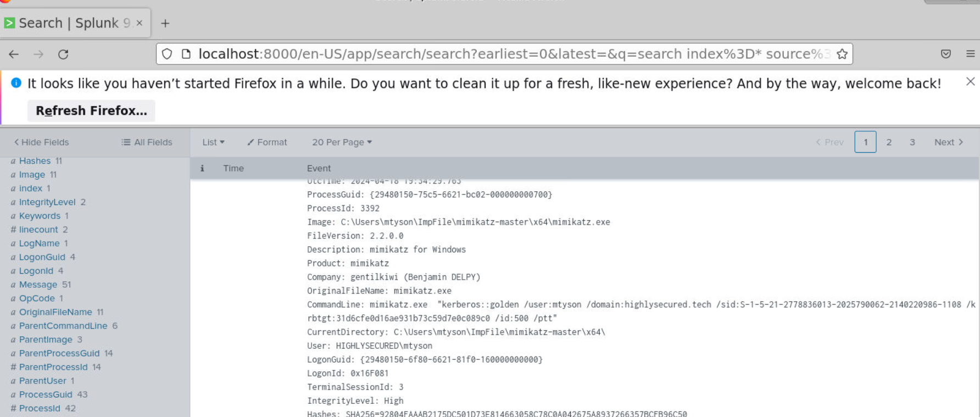Image resolution: width=980 pixels, height=417 pixels.
Task: Open the linecount field summary
Action: [38, 230]
